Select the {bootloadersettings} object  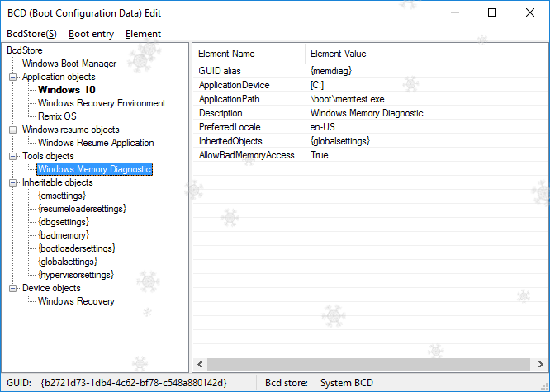point(77,248)
